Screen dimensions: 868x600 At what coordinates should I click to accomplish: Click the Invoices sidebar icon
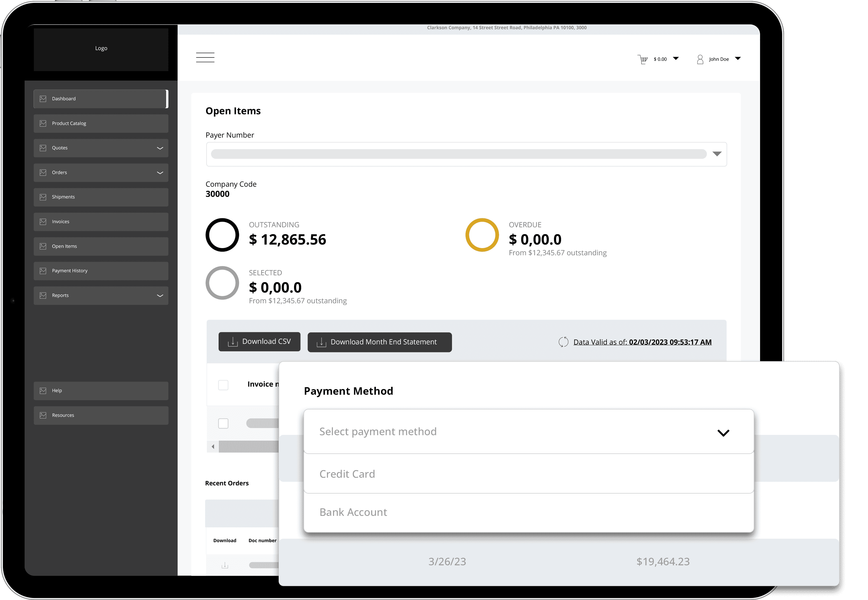[43, 222]
